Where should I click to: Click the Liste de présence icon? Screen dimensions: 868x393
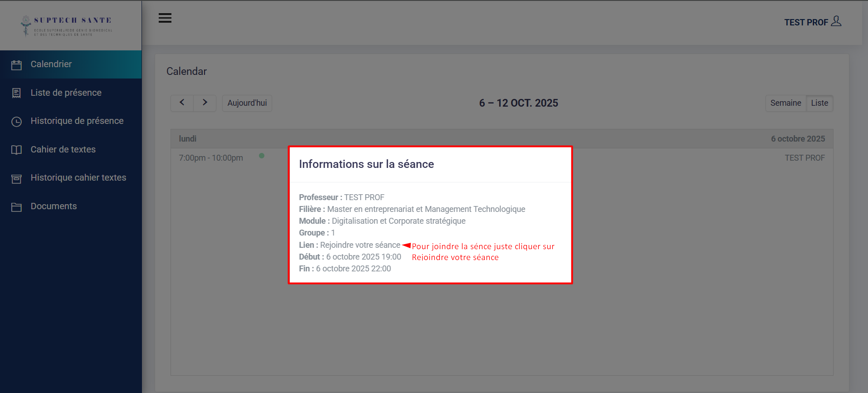16,93
